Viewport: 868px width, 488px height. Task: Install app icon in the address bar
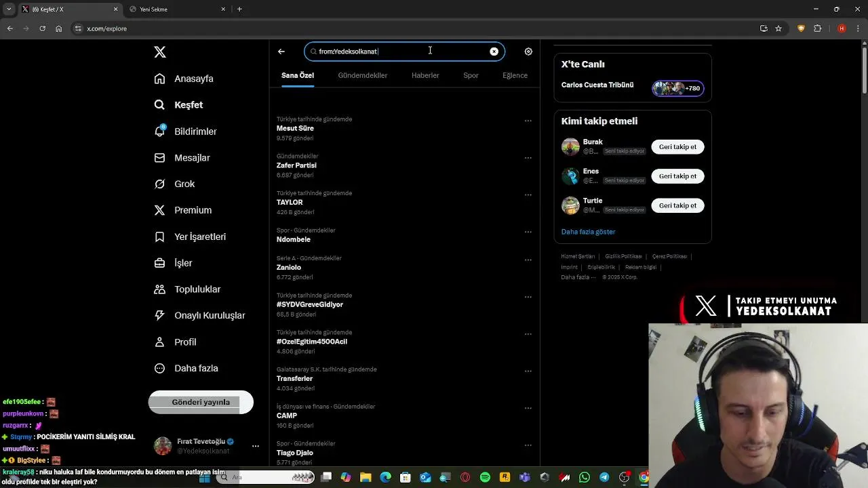tap(764, 28)
